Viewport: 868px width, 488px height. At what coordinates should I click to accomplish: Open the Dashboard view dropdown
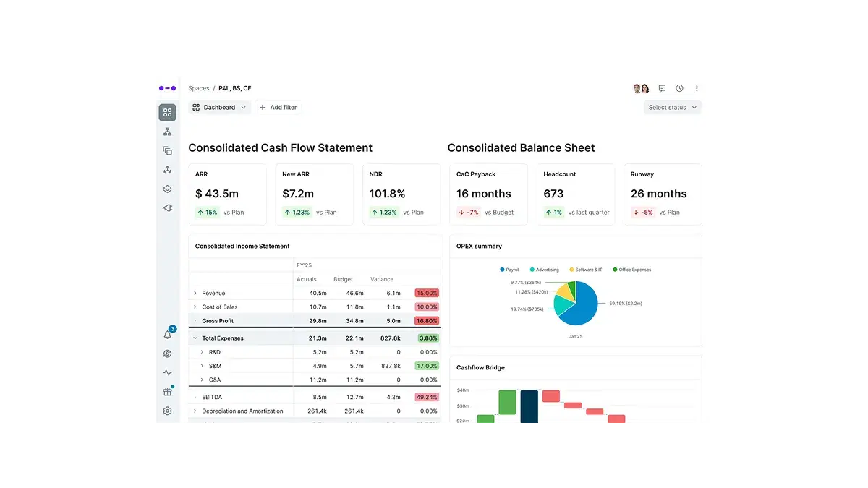tap(219, 107)
